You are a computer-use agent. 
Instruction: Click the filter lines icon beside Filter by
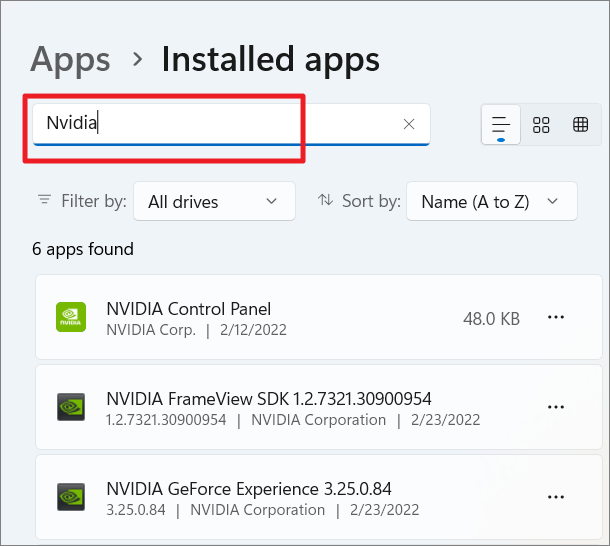(x=44, y=200)
